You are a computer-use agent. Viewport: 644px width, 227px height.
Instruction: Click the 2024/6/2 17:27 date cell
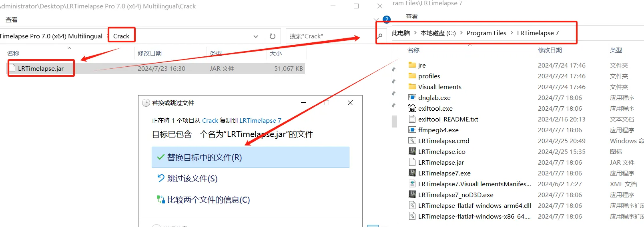560,184
